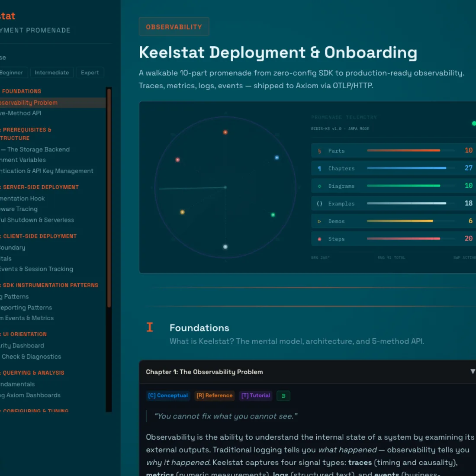Click the Demos play triangle icon
476x476 pixels.
[319, 221]
